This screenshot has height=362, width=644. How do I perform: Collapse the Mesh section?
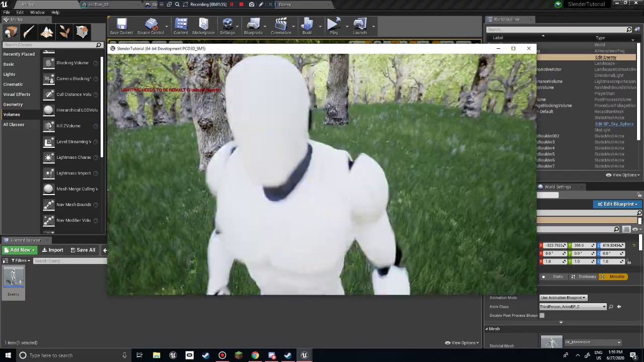[x=487, y=329]
